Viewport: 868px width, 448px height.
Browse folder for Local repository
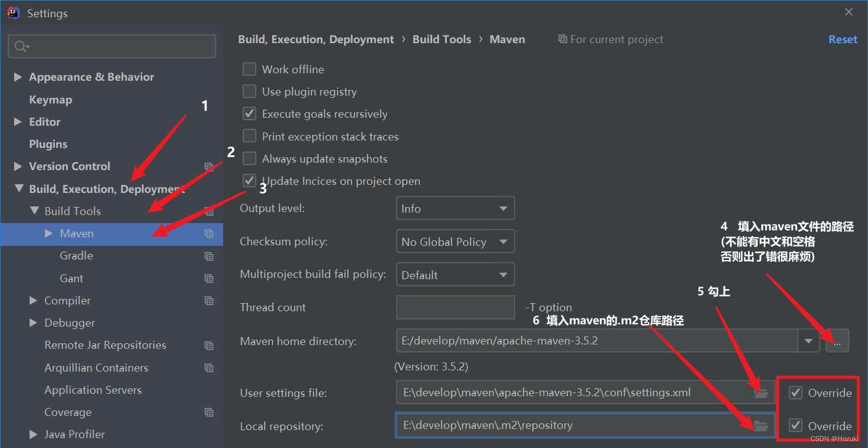click(x=761, y=426)
